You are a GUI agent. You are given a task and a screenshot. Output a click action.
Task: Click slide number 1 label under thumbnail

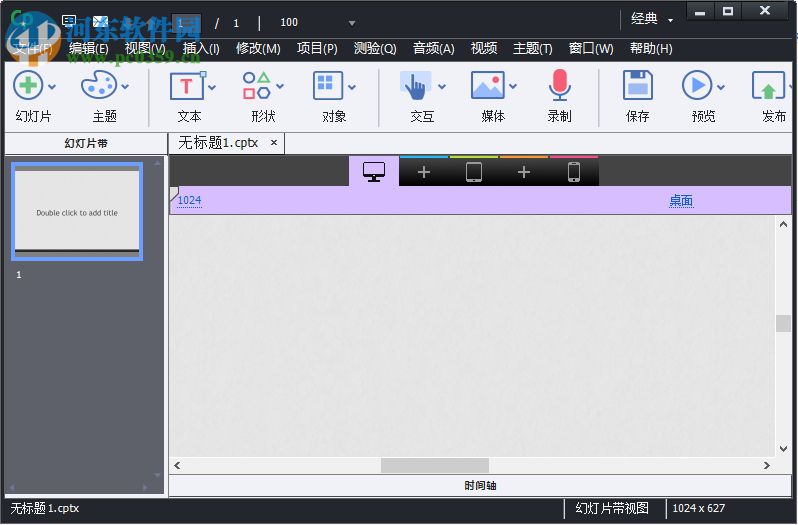pyautogui.click(x=19, y=275)
